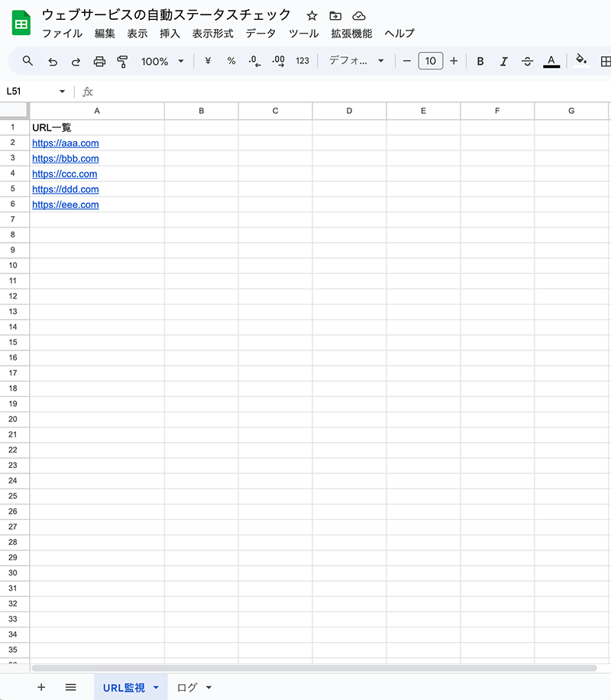
Task: Switch to the ログ sheet tab
Action: click(x=187, y=687)
